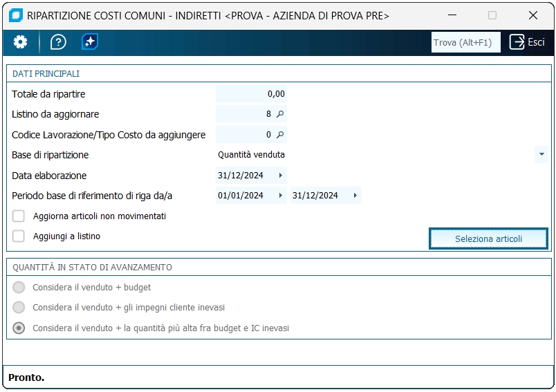The height and width of the screenshot is (392, 556).
Task: Click the Base di ripartizione label
Action: [50, 155]
